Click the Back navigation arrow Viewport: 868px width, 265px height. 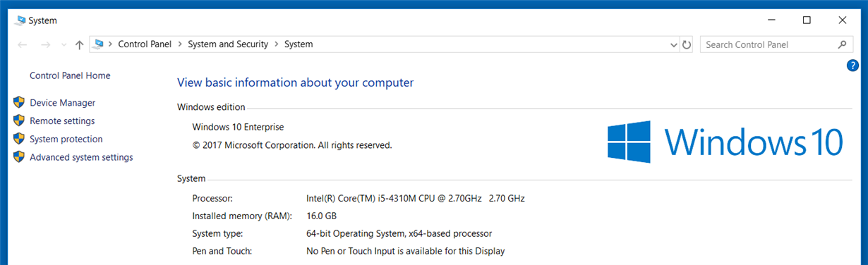(23, 44)
